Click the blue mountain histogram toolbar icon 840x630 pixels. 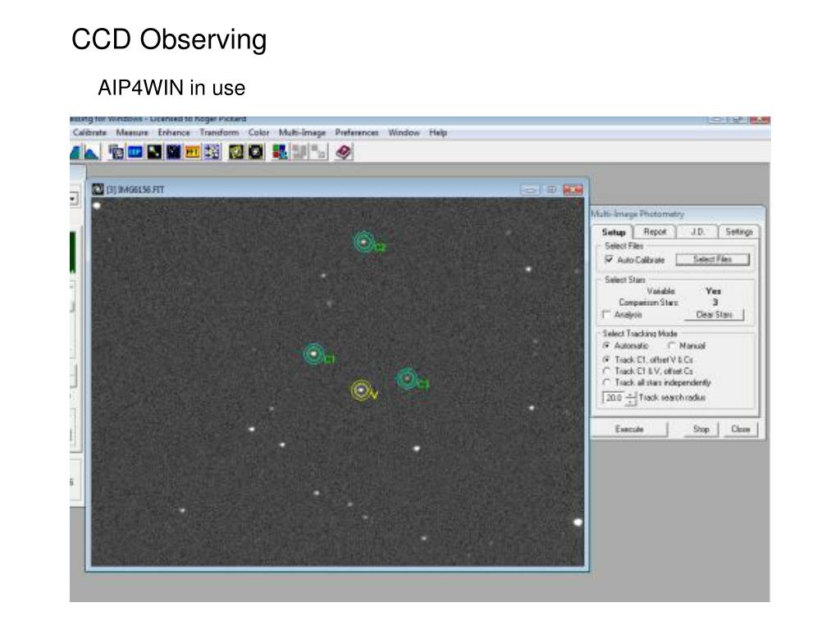(x=91, y=153)
